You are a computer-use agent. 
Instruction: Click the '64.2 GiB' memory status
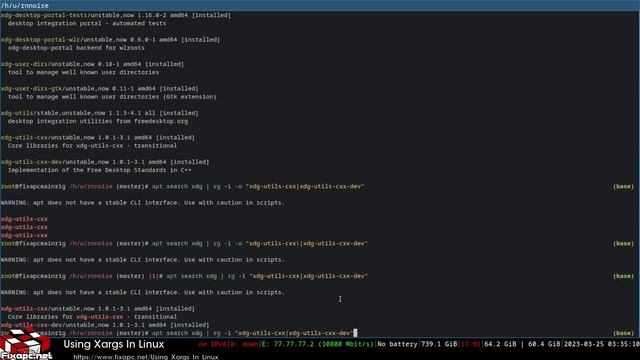[500, 344]
